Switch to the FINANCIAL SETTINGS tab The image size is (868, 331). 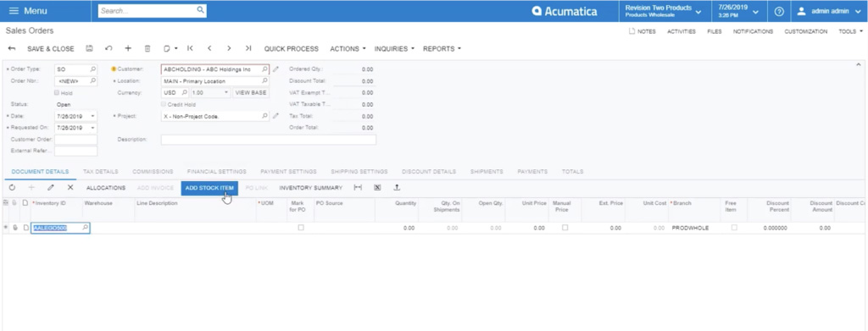(x=216, y=172)
